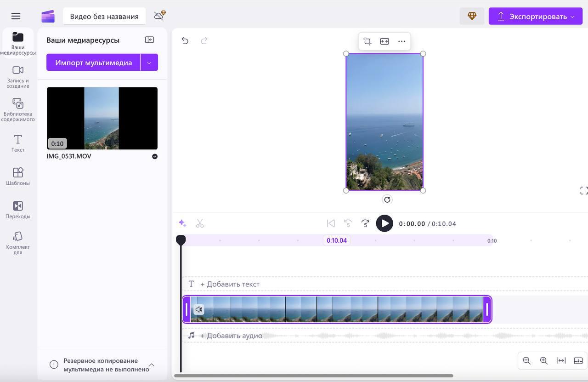The width and height of the screenshot is (588, 382).
Task: Click the fit-to-frame icon in floating toolbar
Action: (x=384, y=41)
